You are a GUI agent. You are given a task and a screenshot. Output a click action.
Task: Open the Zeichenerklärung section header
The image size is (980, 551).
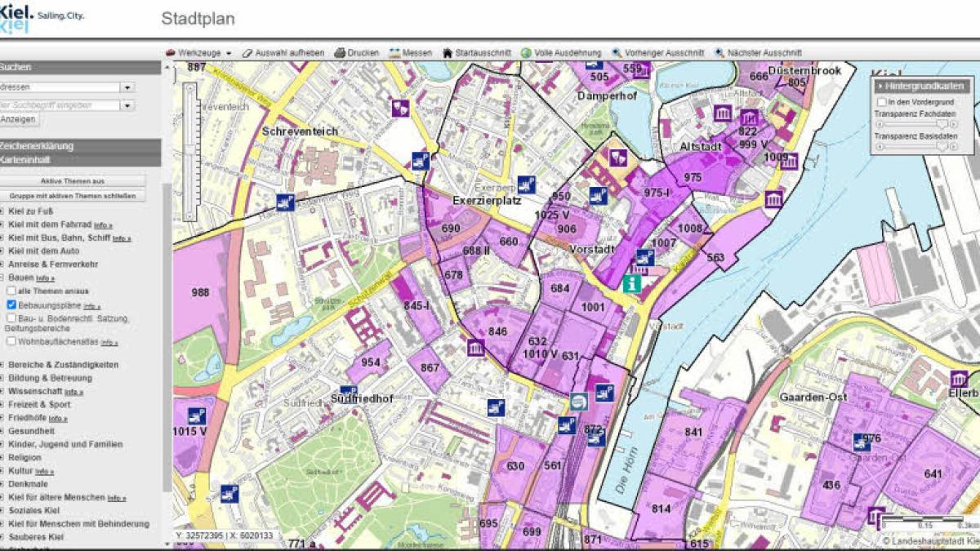click(x=37, y=146)
